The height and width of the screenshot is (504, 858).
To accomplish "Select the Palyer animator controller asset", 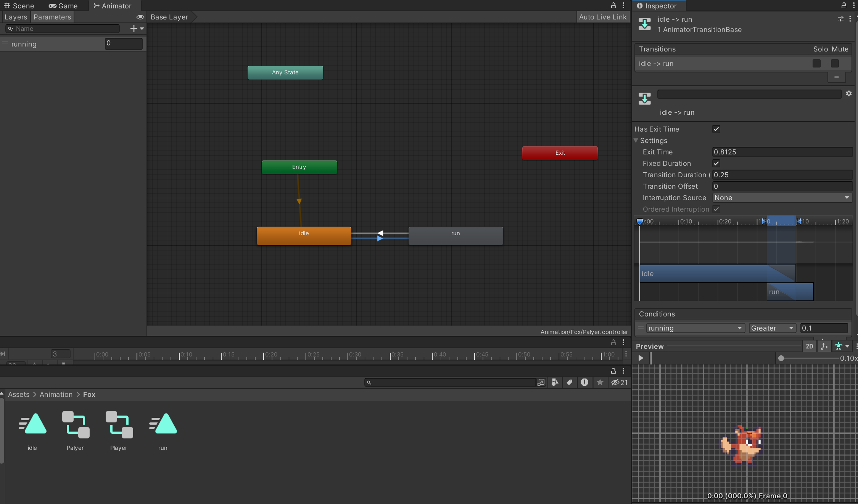I will (x=76, y=424).
